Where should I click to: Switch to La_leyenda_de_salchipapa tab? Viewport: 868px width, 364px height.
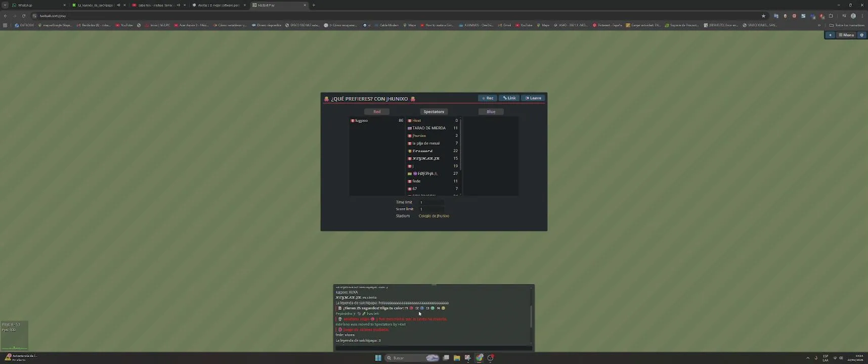(99, 5)
